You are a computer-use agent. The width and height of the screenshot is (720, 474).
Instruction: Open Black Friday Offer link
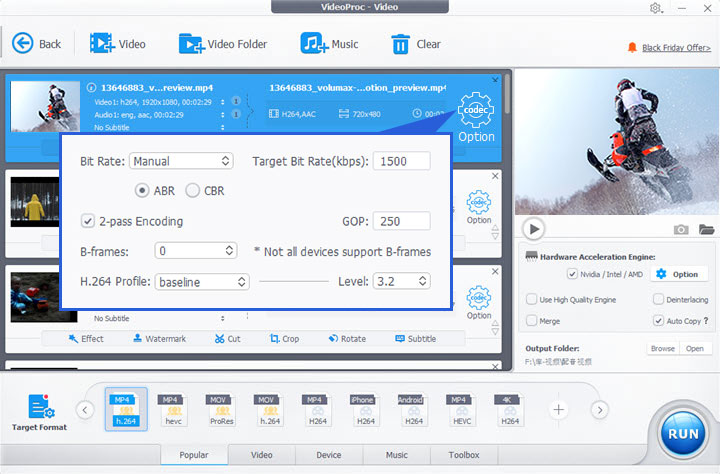(676, 48)
